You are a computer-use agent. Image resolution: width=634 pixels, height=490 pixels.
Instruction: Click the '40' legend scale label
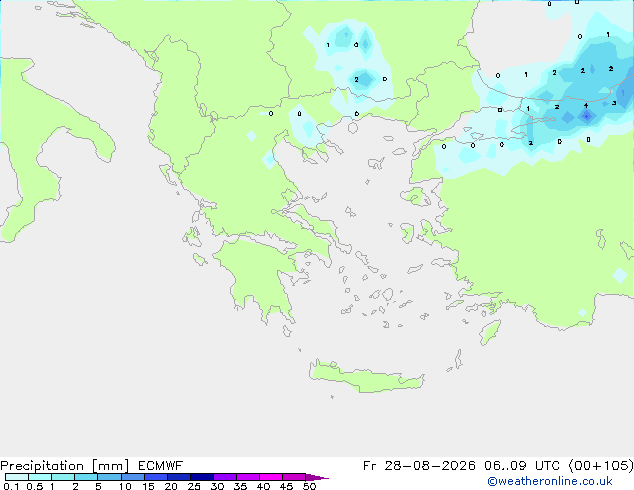point(263,486)
